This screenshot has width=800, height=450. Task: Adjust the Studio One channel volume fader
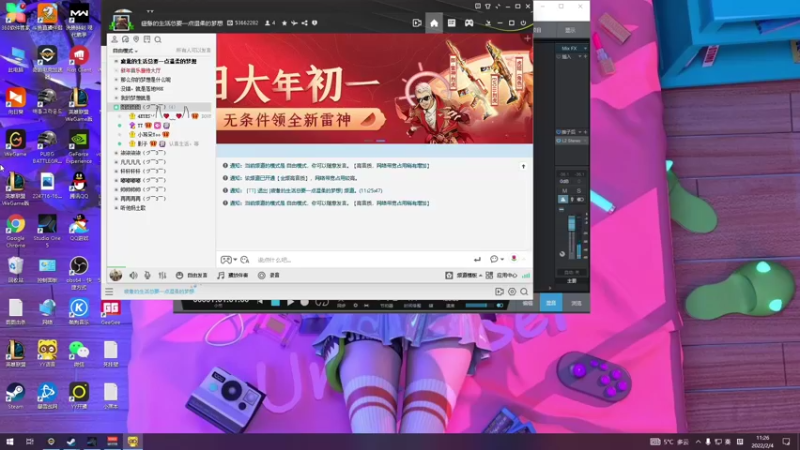[571, 223]
